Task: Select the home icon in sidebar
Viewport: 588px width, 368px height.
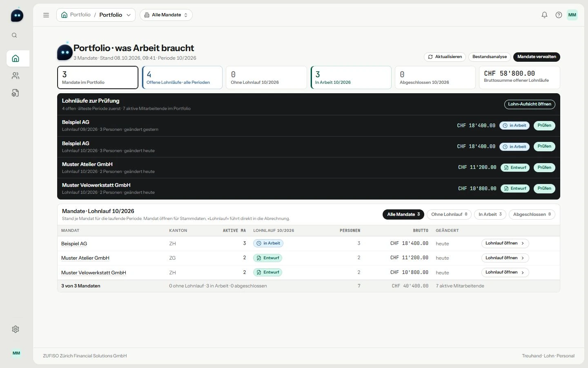Action: [x=16, y=58]
